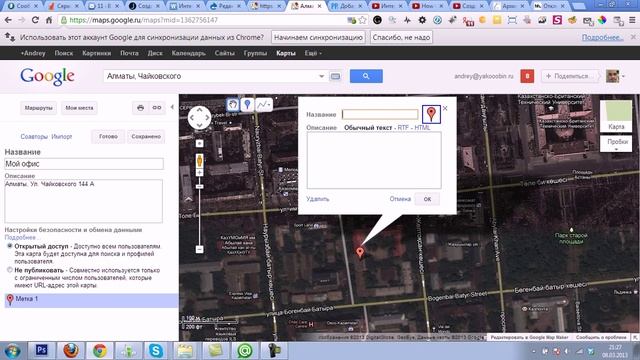Go to the browser home page

click(x=49, y=20)
